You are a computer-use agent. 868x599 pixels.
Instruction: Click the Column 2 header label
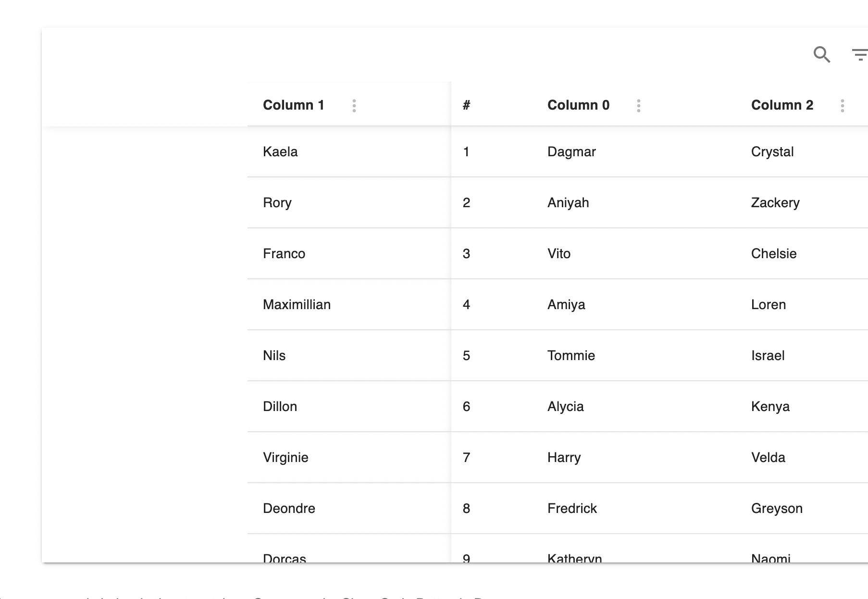pyautogui.click(x=782, y=105)
